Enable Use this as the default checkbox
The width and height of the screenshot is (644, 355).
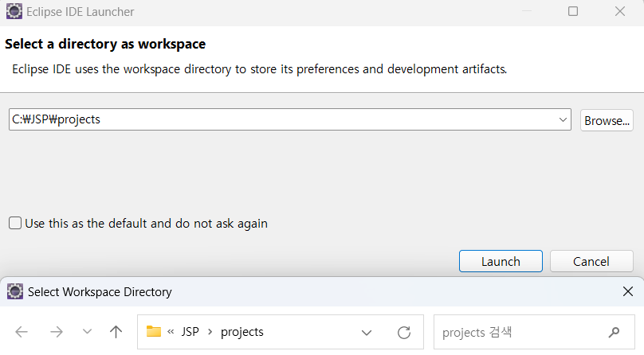pos(15,224)
